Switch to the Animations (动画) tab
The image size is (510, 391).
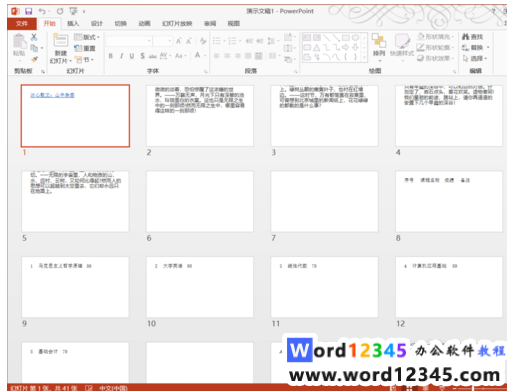coord(144,23)
